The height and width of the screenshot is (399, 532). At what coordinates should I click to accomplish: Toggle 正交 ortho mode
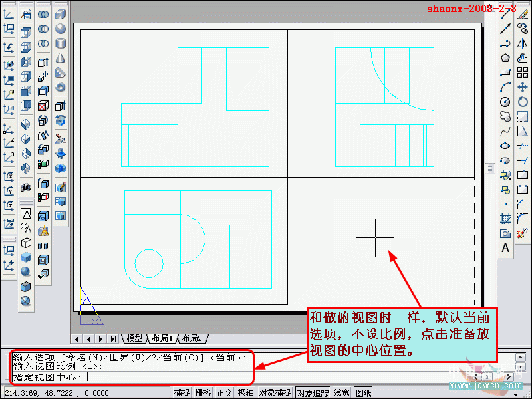pyautogui.click(x=225, y=392)
